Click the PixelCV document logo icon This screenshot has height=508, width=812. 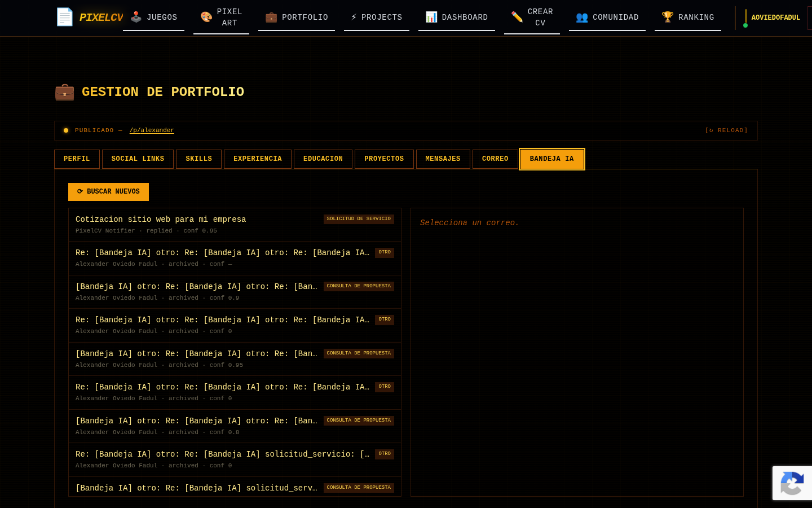(65, 17)
